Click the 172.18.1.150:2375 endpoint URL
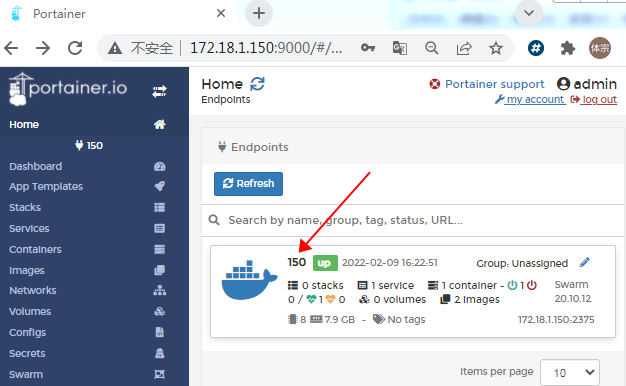Screen dimensions: 626x386 coord(556,320)
